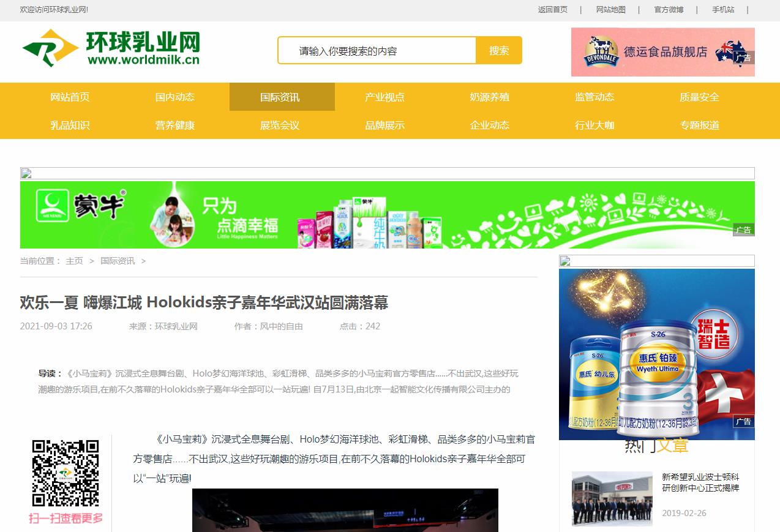Open 产业视点 nav item
Screen dimensions: 780x532
[384, 97]
